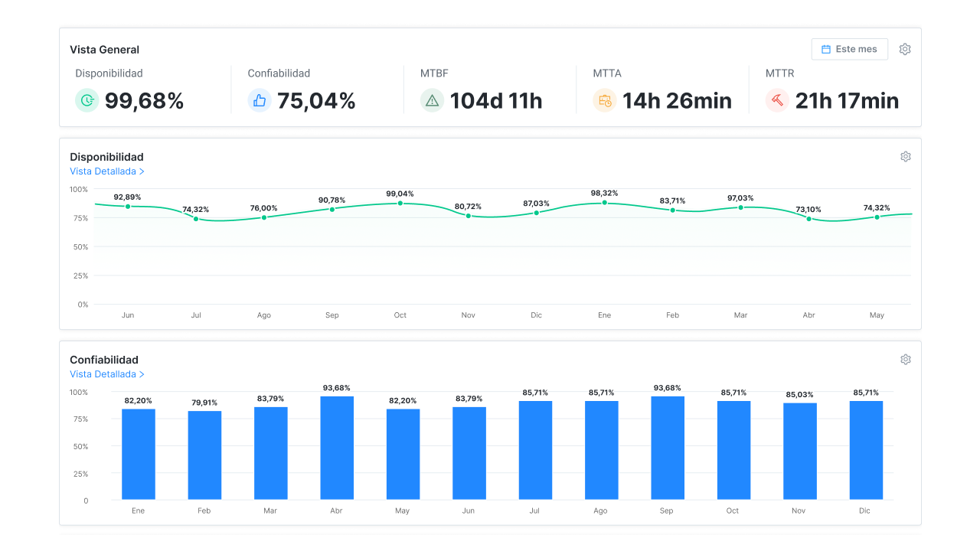The width and height of the screenshot is (980, 551).
Task: Click the Sep data point 90,78%
Action: point(332,209)
